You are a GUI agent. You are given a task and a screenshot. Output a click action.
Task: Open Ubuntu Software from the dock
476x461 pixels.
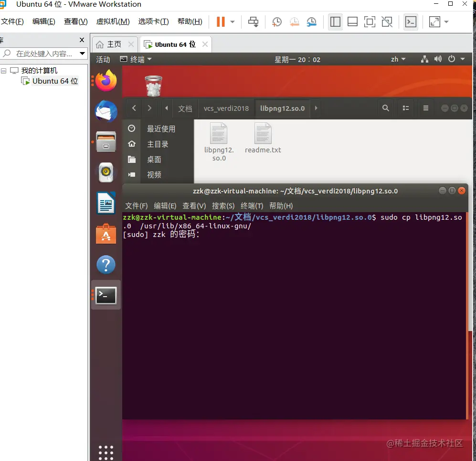106,234
